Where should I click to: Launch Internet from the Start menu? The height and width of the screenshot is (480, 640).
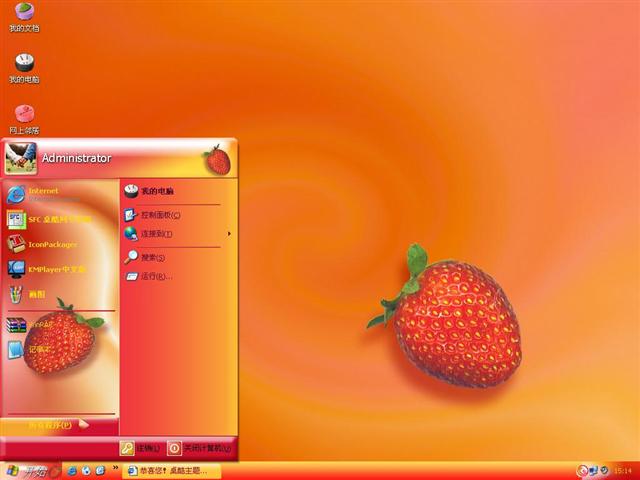(61, 195)
